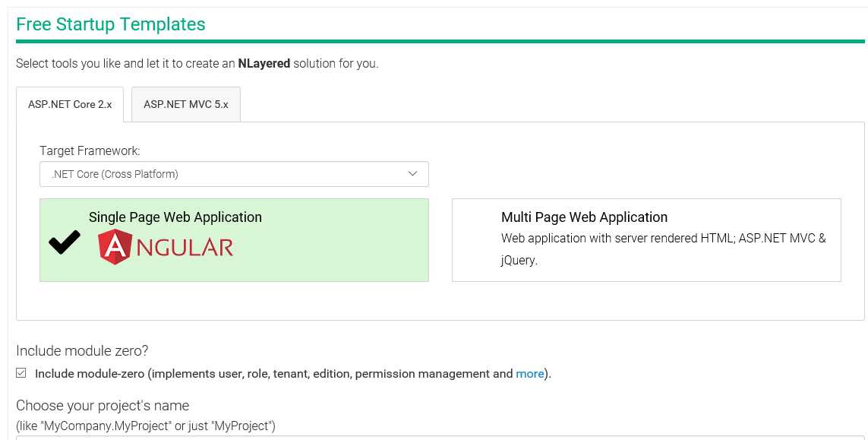The height and width of the screenshot is (440, 868).
Task: Open the 'more' link about module-zero
Action: point(530,373)
